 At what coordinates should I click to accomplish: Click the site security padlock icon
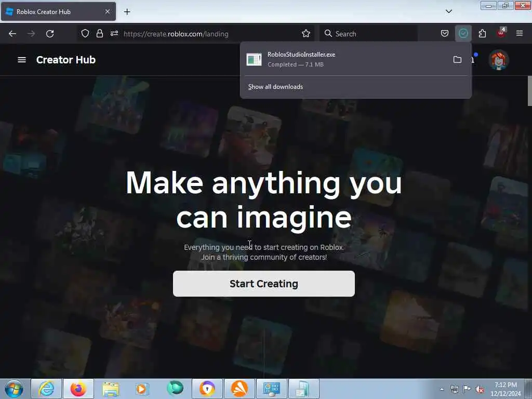[x=99, y=34]
